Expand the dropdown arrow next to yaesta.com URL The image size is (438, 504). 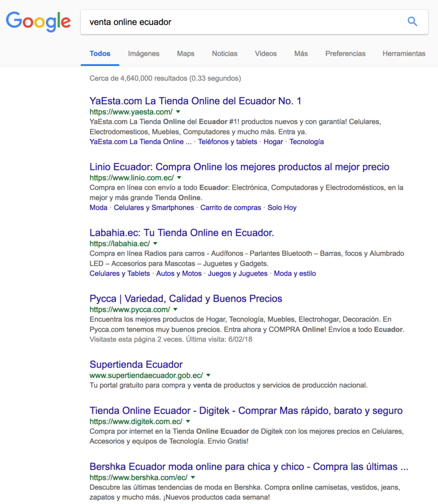[178, 112]
